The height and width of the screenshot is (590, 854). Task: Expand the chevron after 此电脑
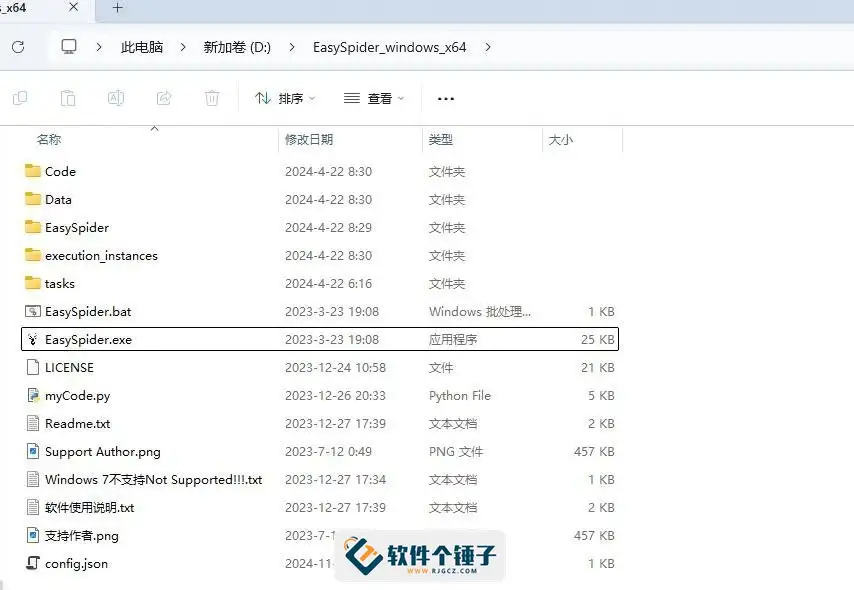click(x=183, y=47)
